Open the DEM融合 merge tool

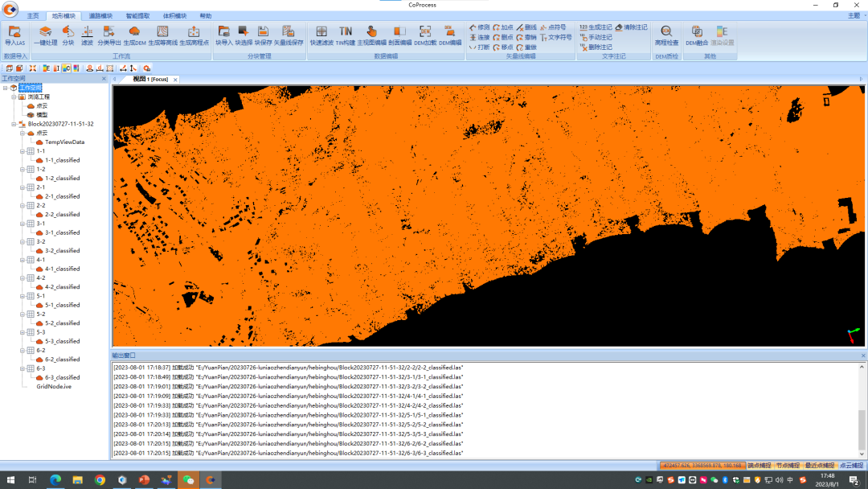pos(697,35)
